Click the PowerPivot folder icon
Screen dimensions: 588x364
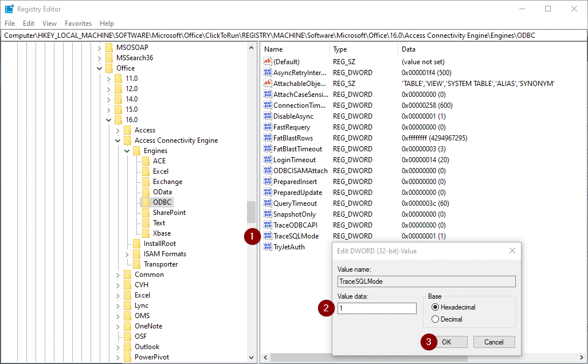click(x=127, y=357)
